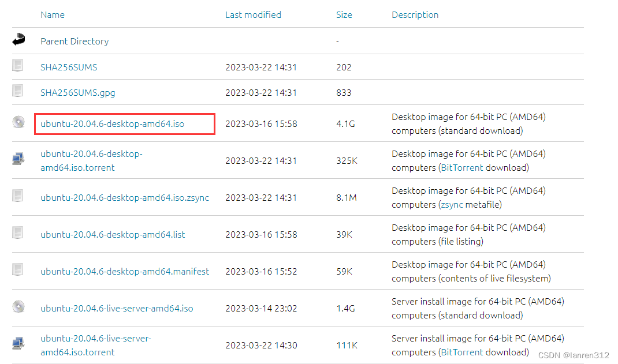618x364 pixels.
Task: Click the Parent Directory back-arrow icon
Action: point(18,40)
